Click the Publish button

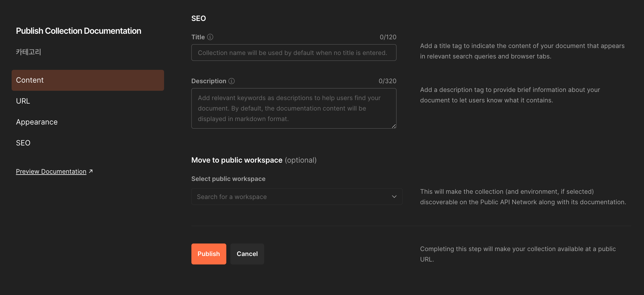209,254
